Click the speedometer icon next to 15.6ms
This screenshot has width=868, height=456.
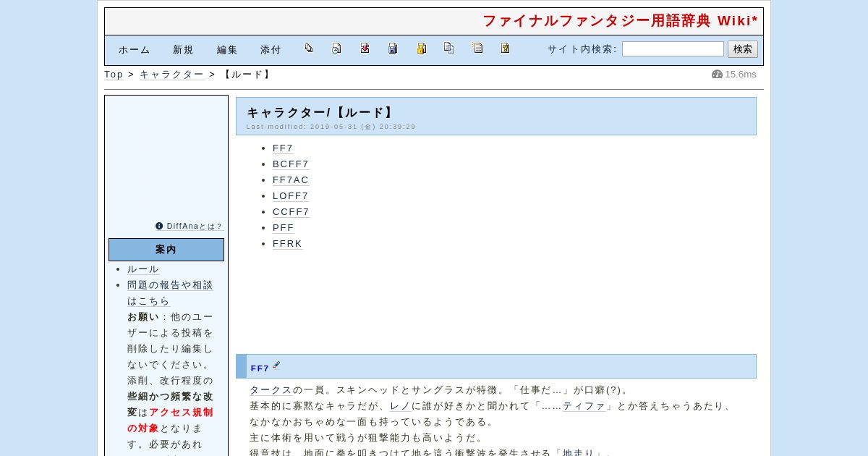pos(717,74)
